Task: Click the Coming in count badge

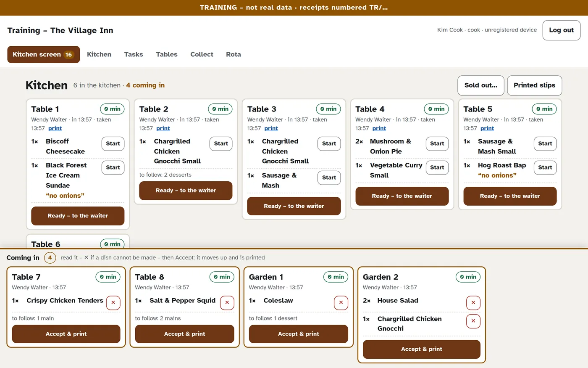Action: pos(50,257)
